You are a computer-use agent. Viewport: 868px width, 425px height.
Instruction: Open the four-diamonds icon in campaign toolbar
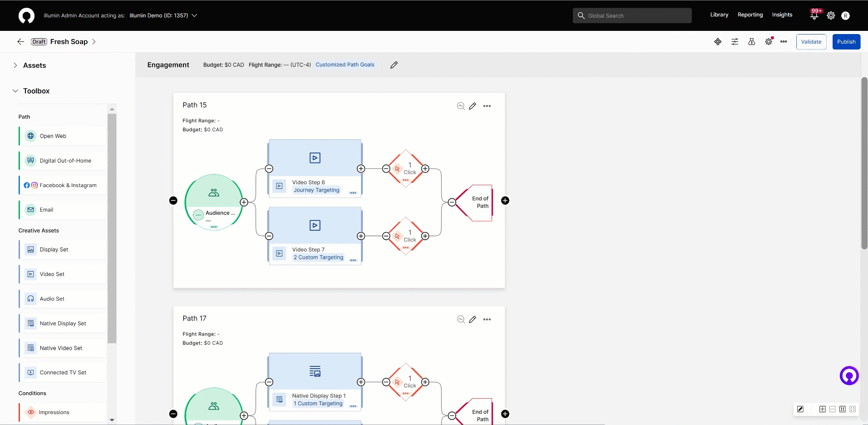click(x=718, y=42)
